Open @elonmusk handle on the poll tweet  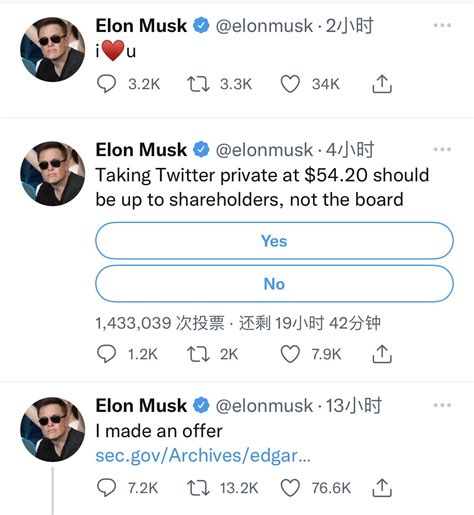pyautogui.click(x=264, y=150)
